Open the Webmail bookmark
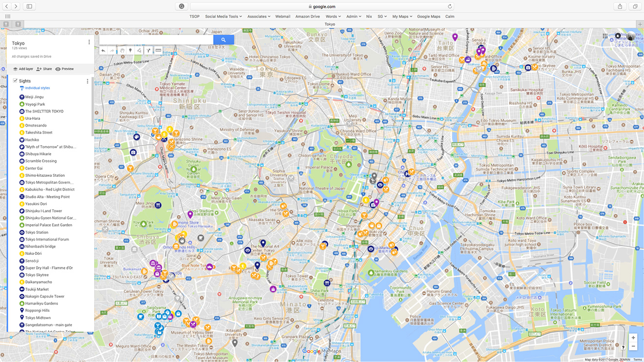 click(283, 16)
